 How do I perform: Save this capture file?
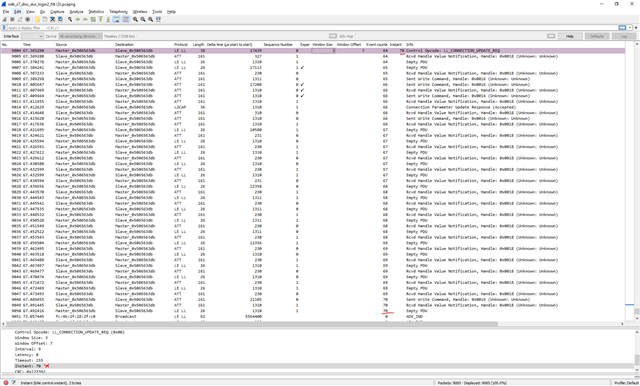pyautogui.click(x=45, y=19)
